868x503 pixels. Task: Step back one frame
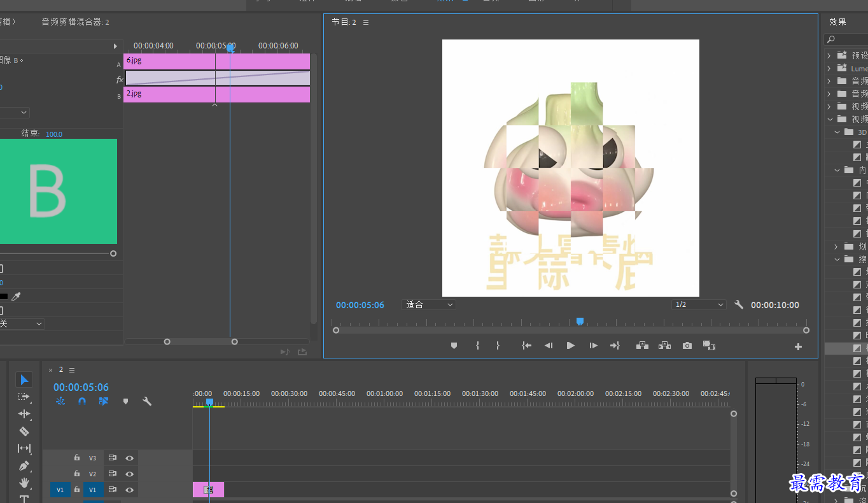pos(548,346)
